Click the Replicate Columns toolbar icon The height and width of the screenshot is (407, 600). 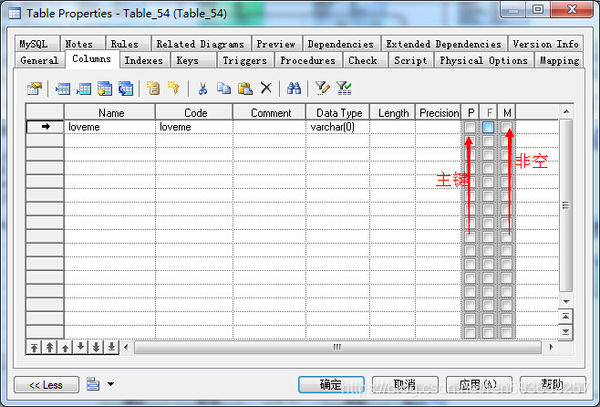(x=126, y=89)
